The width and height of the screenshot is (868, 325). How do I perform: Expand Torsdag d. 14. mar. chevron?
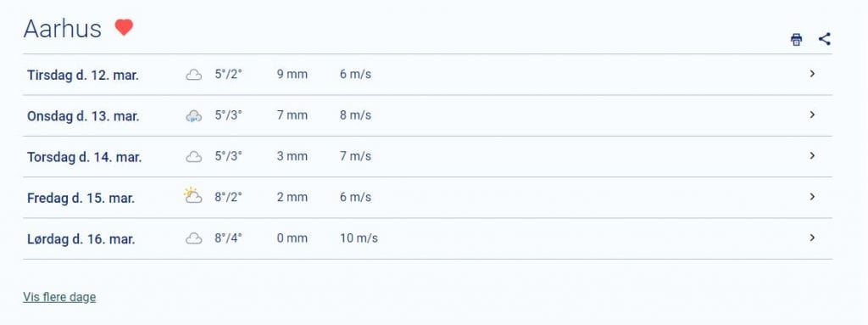[x=812, y=156]
